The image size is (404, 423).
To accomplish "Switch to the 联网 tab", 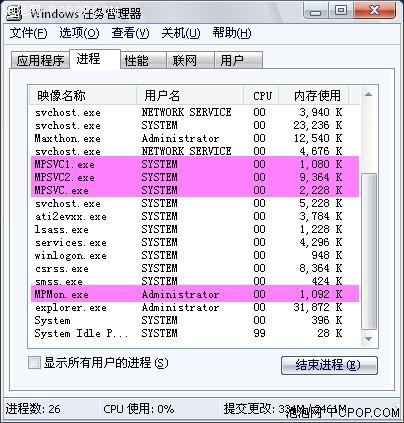I will click(190, 60).
